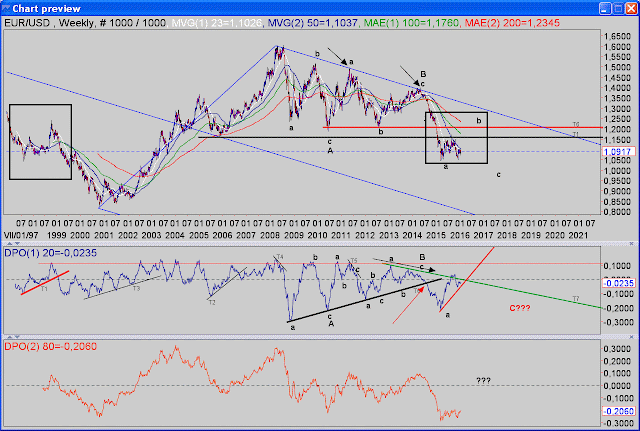Click the red C??? annotation
The width and height of the screenshot is (640, 431).
[520, 308]
